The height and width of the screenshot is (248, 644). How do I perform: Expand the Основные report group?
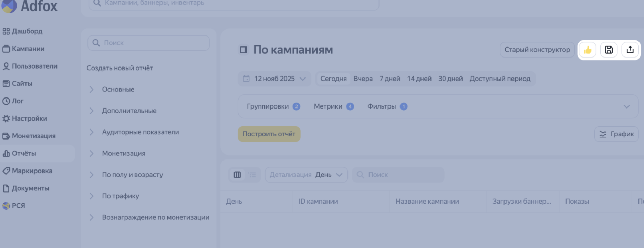coord(118,90)
